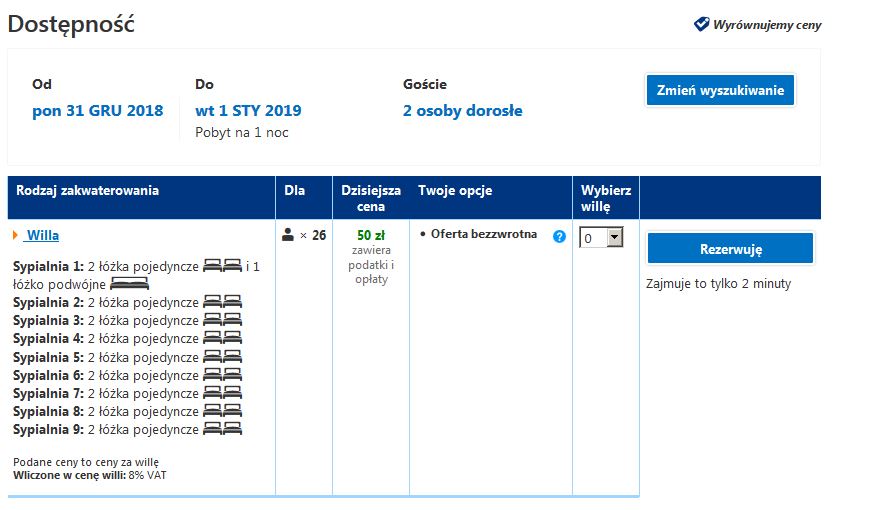Click the Wliczone w cenę willi: 8% VAT text

coord(90,475)
